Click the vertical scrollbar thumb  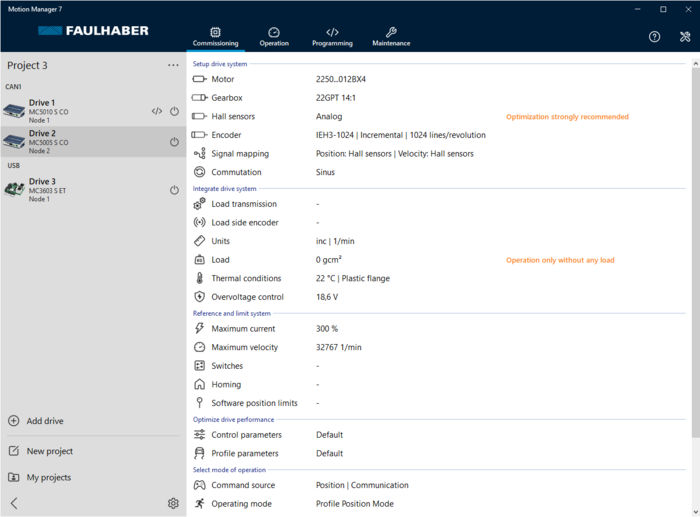(696, 252)
